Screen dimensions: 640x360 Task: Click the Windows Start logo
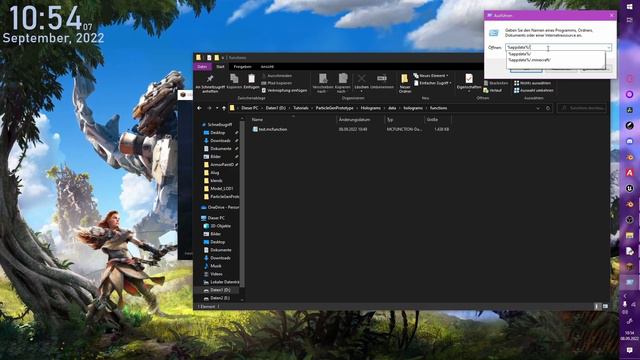[x=629, y=7]
